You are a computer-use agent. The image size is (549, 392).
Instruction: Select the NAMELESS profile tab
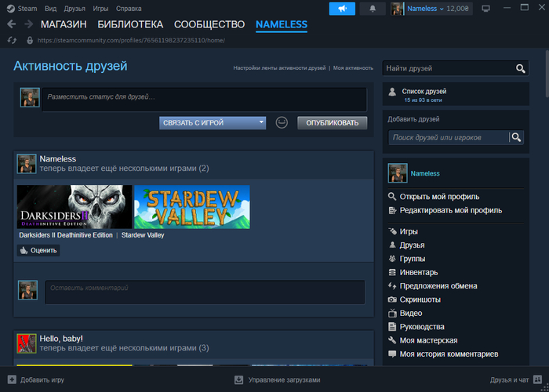click(x=282, y=24)
